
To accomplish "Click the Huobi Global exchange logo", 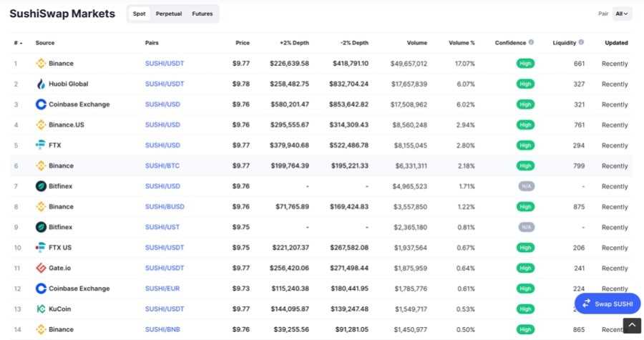I will [x=41, y=84].
